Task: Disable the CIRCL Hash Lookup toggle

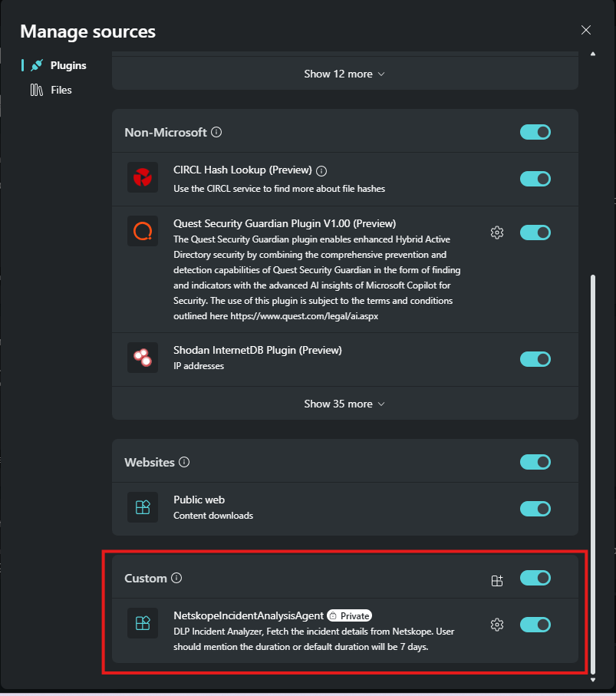Action: pyautogui.click(x=535, y=179)
